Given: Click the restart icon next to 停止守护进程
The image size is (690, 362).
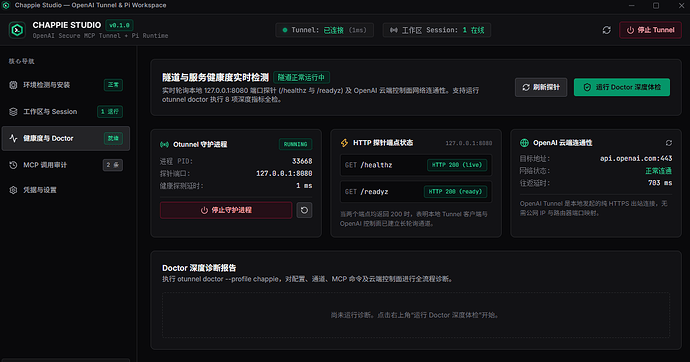Looking at the screenshot, I should point(304,210).
